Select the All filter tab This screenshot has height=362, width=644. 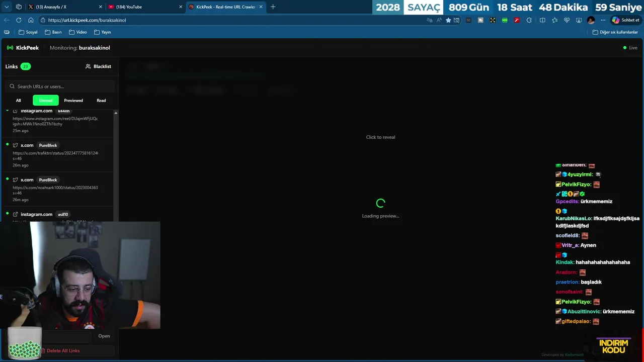(x=19, y=101)
